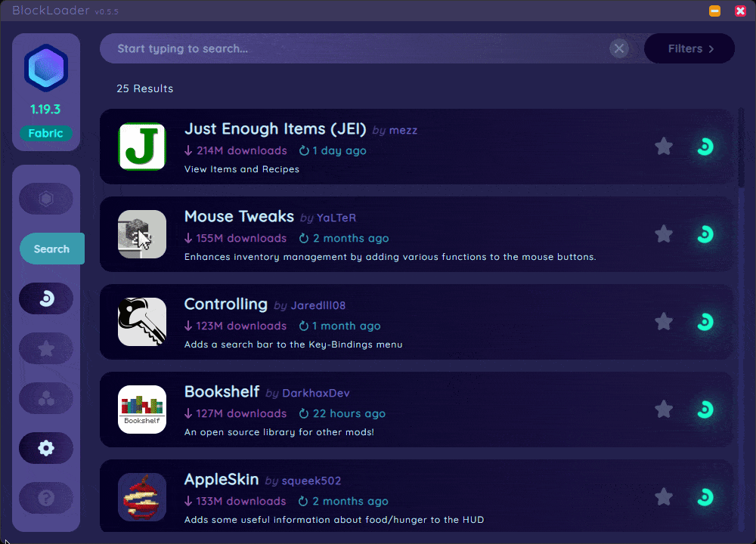Click the search input field

[355, 49]
